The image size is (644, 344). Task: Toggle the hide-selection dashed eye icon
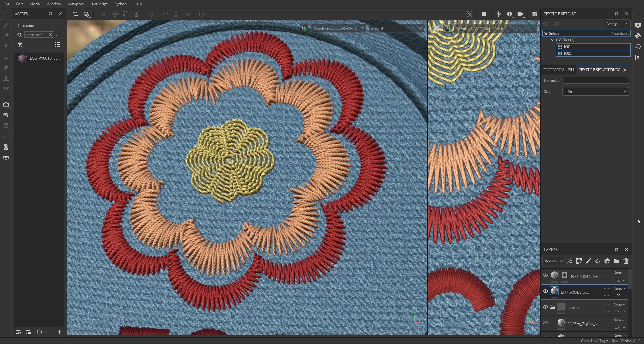tap(469, 14)
